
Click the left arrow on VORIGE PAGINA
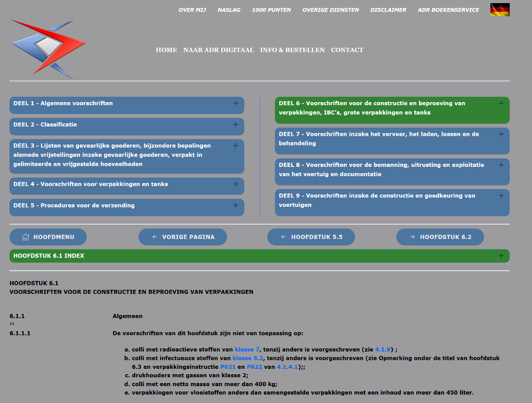coord(154,237)
